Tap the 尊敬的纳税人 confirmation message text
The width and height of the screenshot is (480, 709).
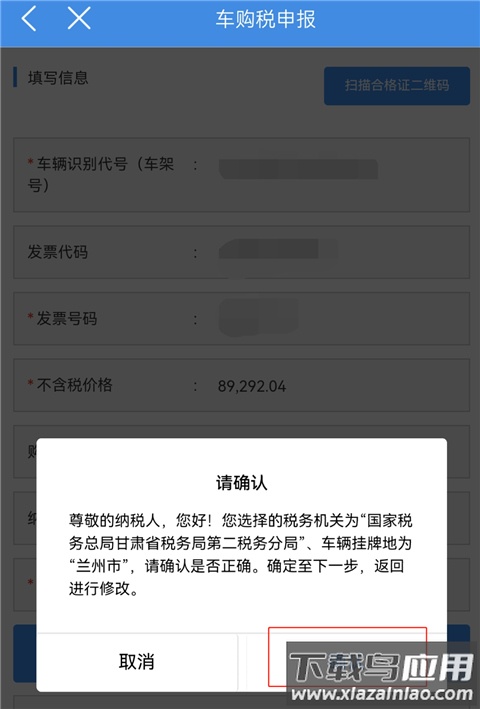[240, 554]
